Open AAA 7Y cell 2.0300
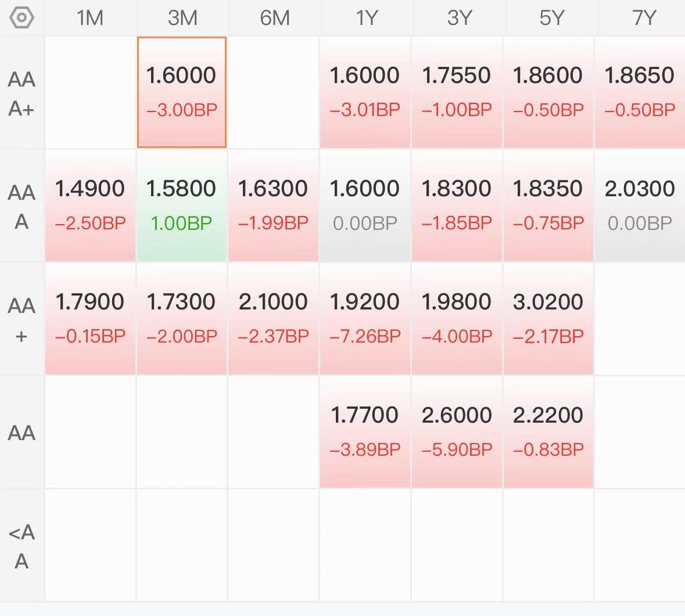Image resolution: width=685 pixels, height=616 pixels. click(x=640, y=206)
